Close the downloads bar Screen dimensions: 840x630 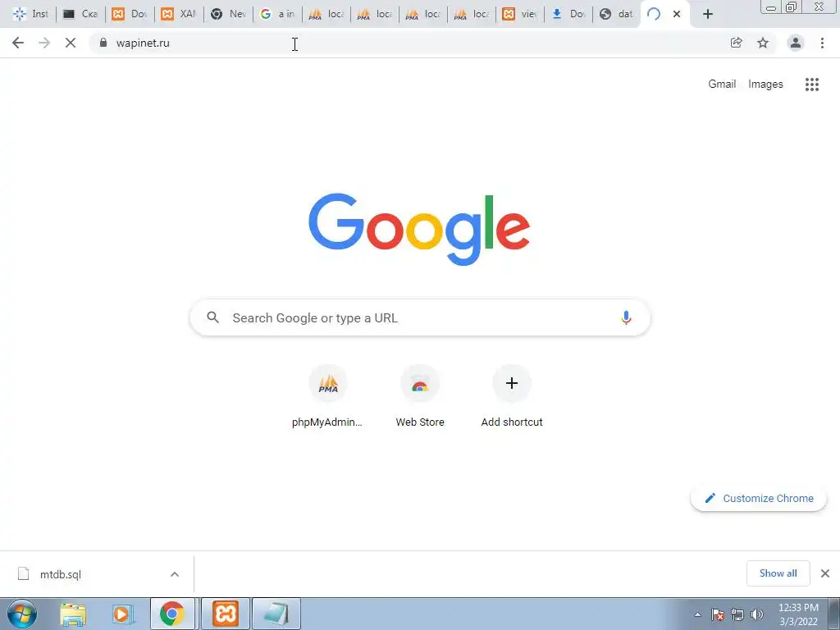(x=825, y=573)
